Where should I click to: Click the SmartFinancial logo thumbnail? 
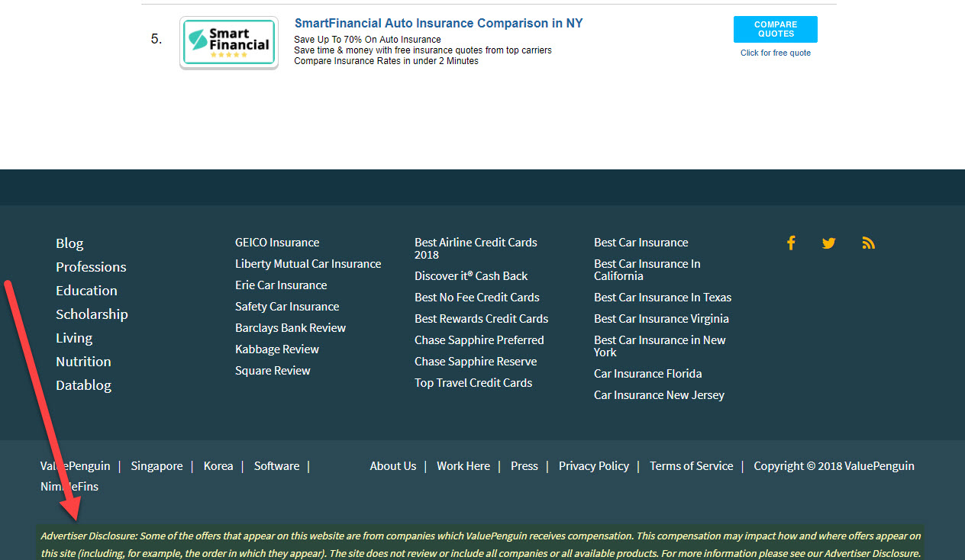coord(229,43)
